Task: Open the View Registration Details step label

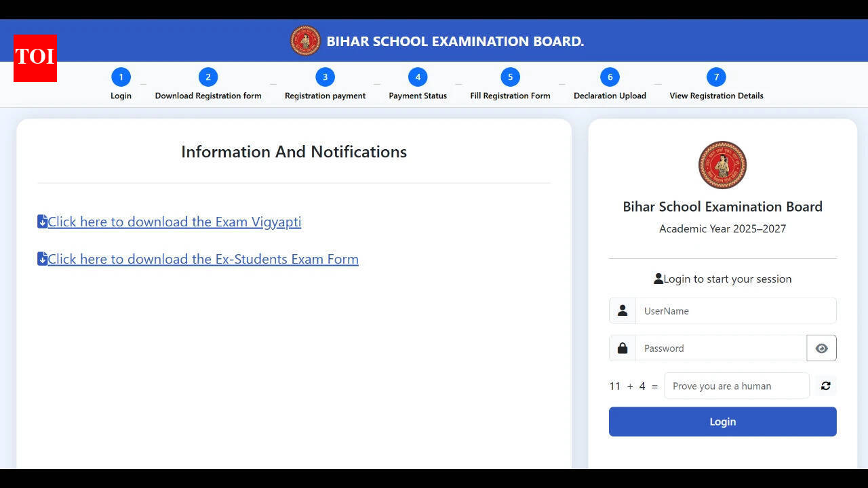Action: coord(716,96)
